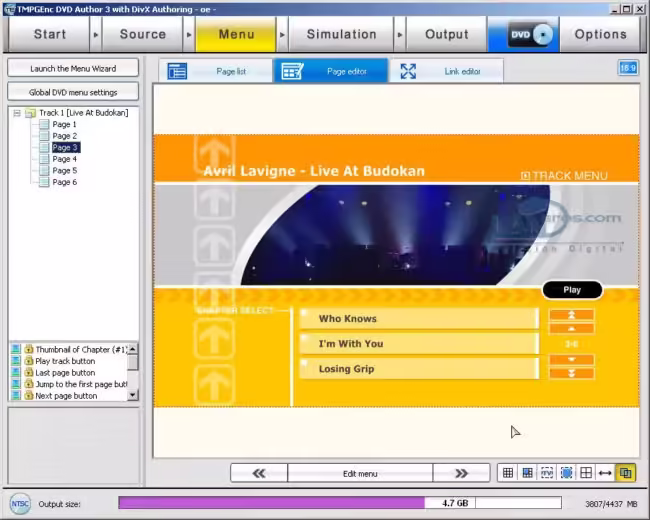Toggle visibility icon beside Play track button

pos(16,361)
